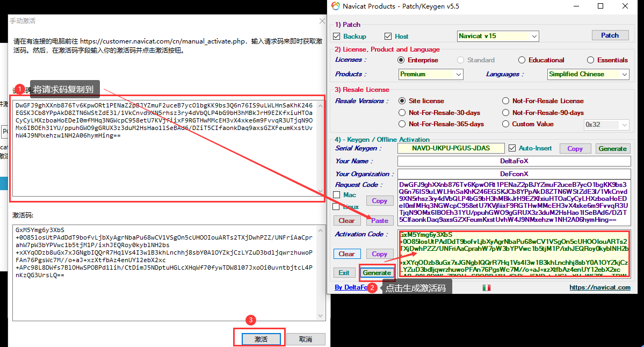Generate the activation code
Screen dimensions: 644x347
pyautogui.click(x=377, y=273)
